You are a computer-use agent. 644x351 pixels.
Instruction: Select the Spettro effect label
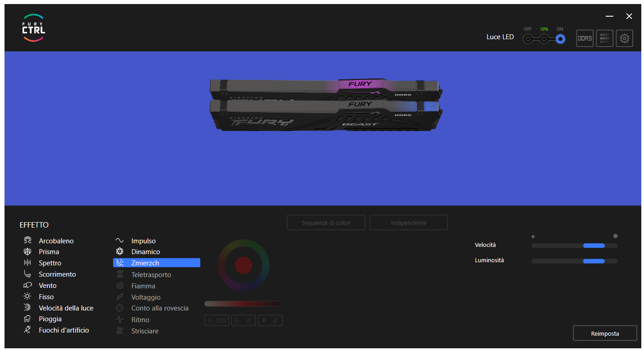pyautogui.click(x=50, y=263)
